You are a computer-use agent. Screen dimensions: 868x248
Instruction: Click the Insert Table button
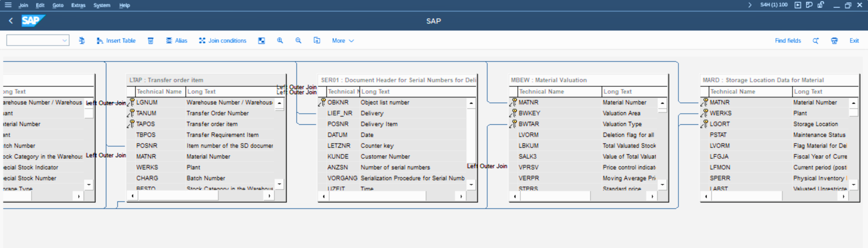click(x=116, y=40)
